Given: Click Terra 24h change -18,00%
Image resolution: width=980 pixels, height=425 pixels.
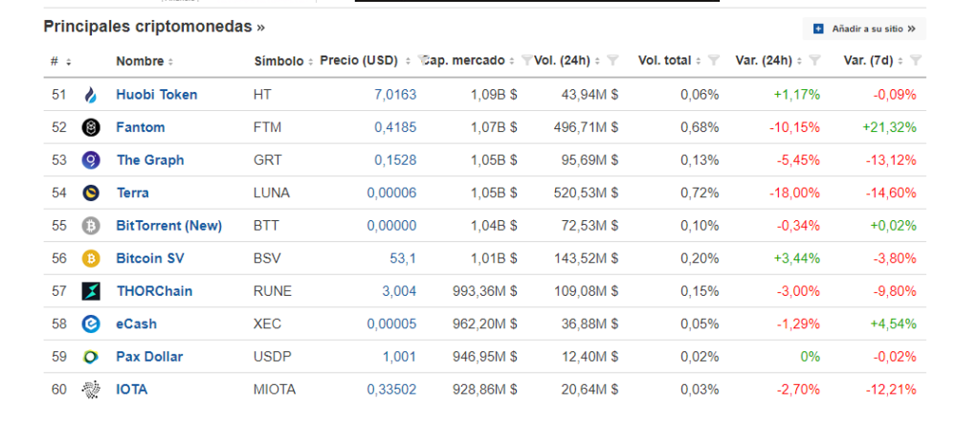Looking at the screenshot, I should point(793,192).
